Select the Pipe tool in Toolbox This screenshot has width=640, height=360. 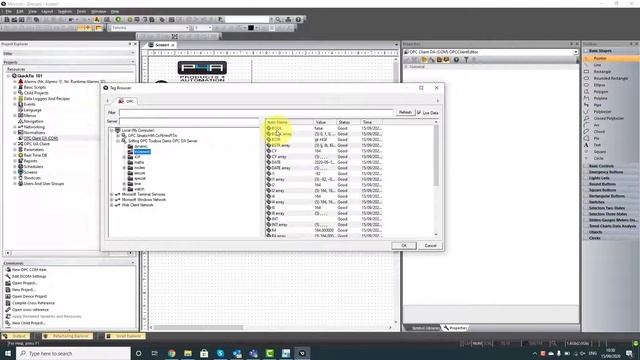pyautogui.click(x=598, y=105)
